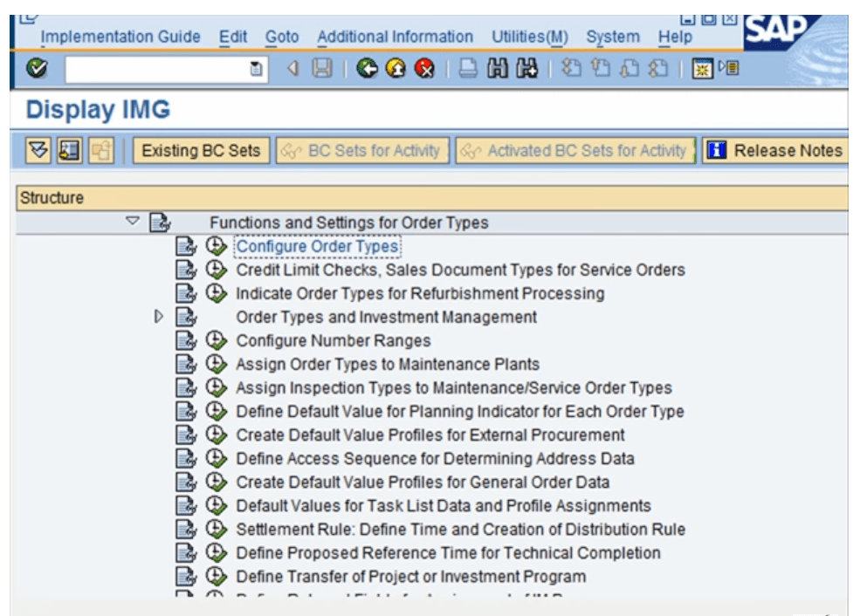Expand the Order Types and Investment Management node
This screenshot has width=860, height=616.
[158, 316]
